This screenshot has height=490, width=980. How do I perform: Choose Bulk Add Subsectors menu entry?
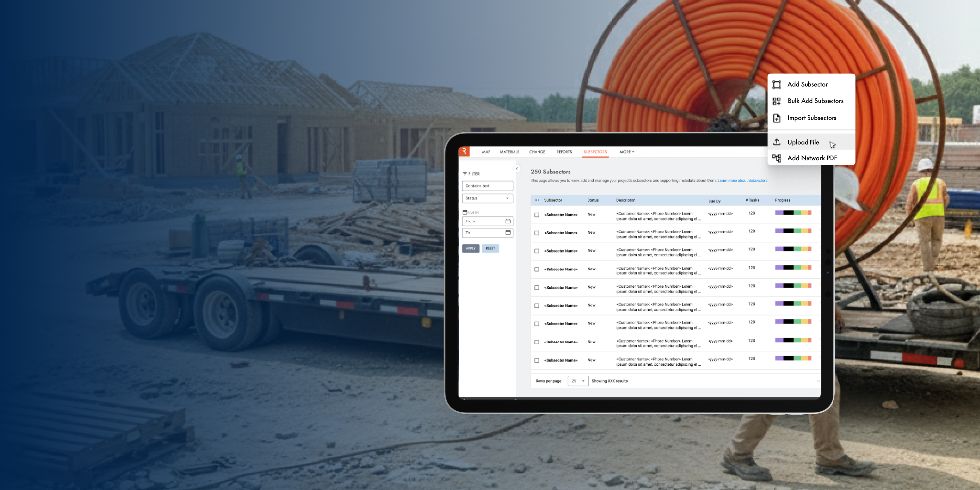(811, 101)
